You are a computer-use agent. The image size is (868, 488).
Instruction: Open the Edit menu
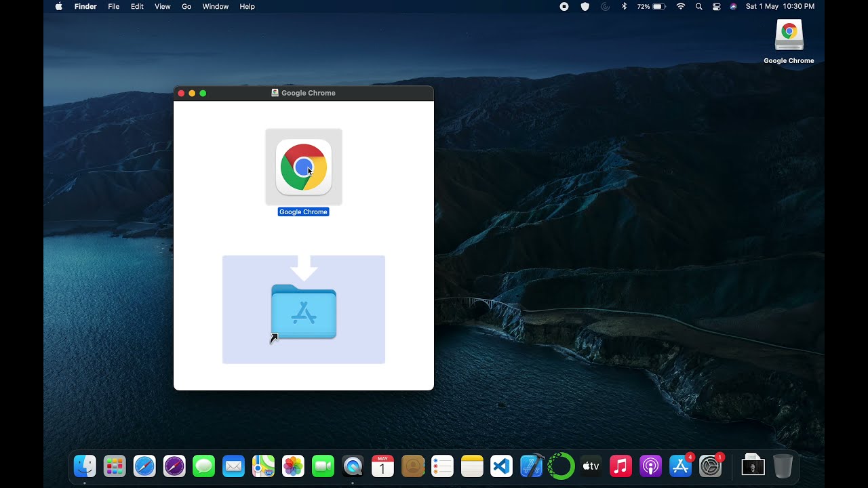pos(137,7)
